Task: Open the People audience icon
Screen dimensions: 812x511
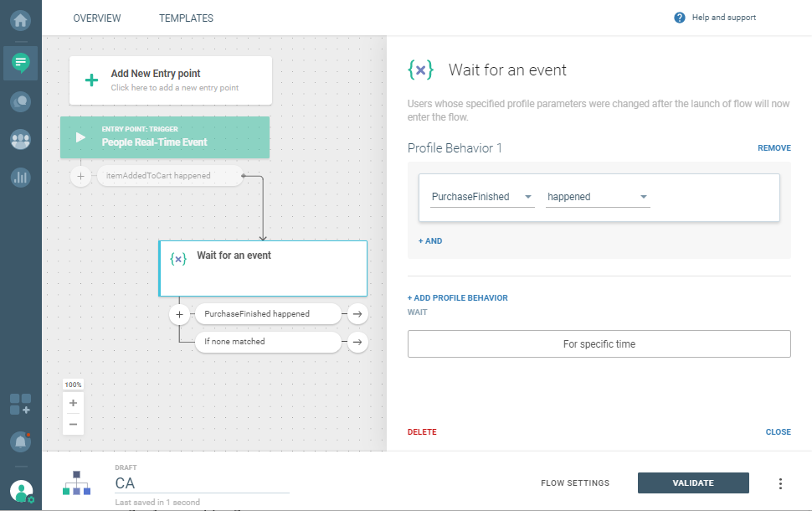Action: pos(20,139)
